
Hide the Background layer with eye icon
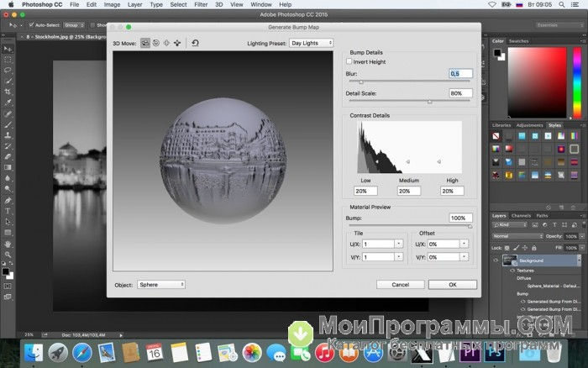point(496,260)
